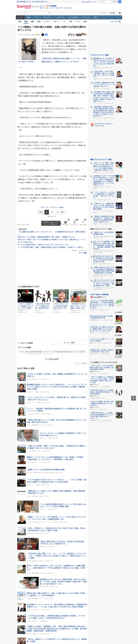Open the トップ navigation tab
138x644 pixels.
pyautogui.click(x=20, y=17)
